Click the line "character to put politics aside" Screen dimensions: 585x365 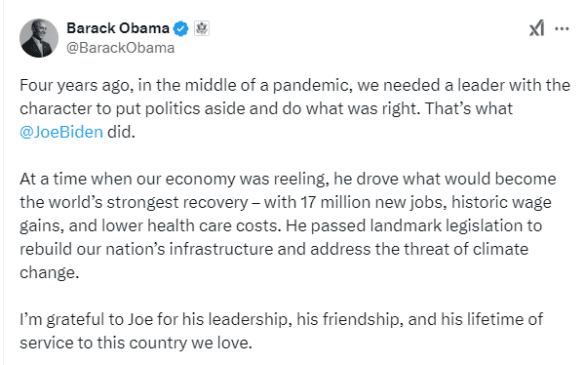266,109
